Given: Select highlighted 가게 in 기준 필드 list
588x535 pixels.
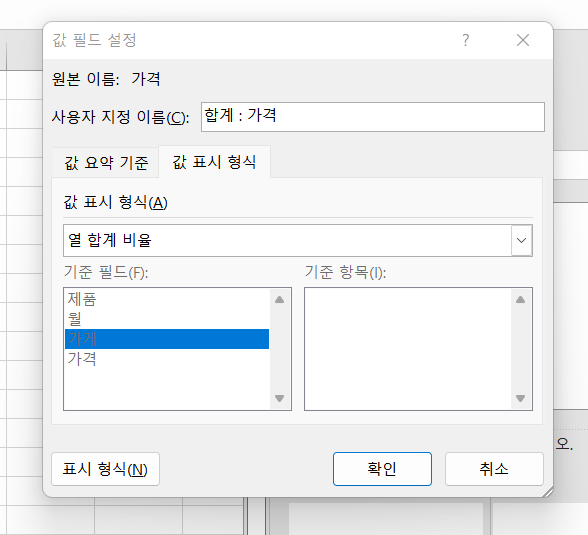Looking at the screenshot, I should tap(166, 339).
